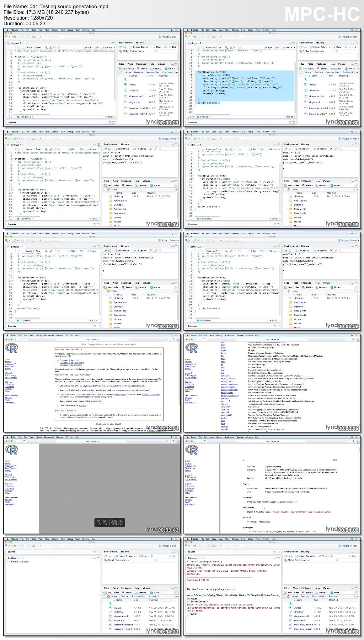Open More dropdown in 00:04:33 Files pane
The width and height of the screenshot is (364, 640).
tap(155, 593)
